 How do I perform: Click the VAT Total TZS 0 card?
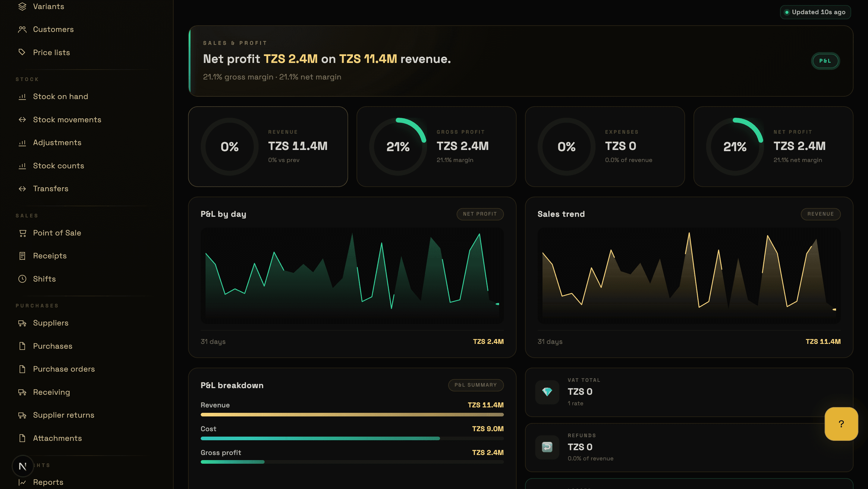689,392
